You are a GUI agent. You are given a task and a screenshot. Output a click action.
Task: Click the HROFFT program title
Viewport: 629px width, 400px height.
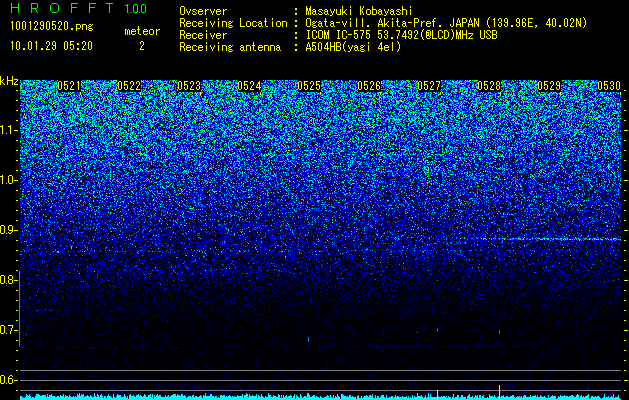pyautogui.click(x=63, y=8)
